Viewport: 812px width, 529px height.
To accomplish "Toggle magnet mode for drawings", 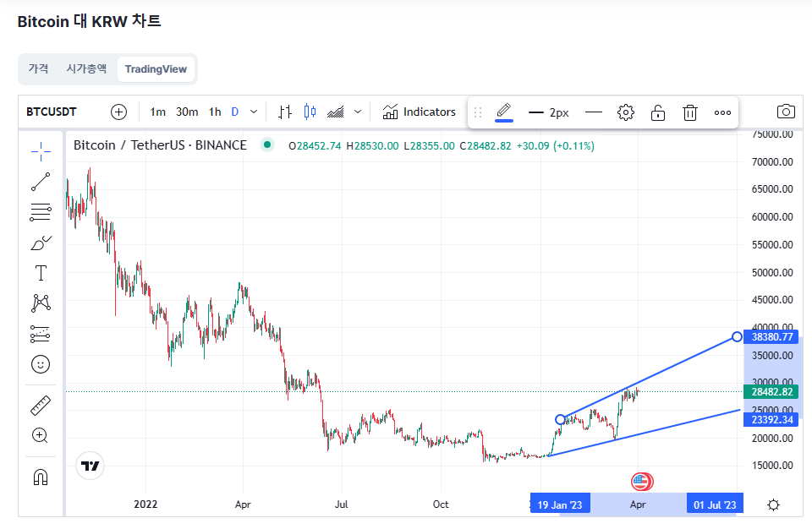I will pyautogui.click(x=41, y=477).
